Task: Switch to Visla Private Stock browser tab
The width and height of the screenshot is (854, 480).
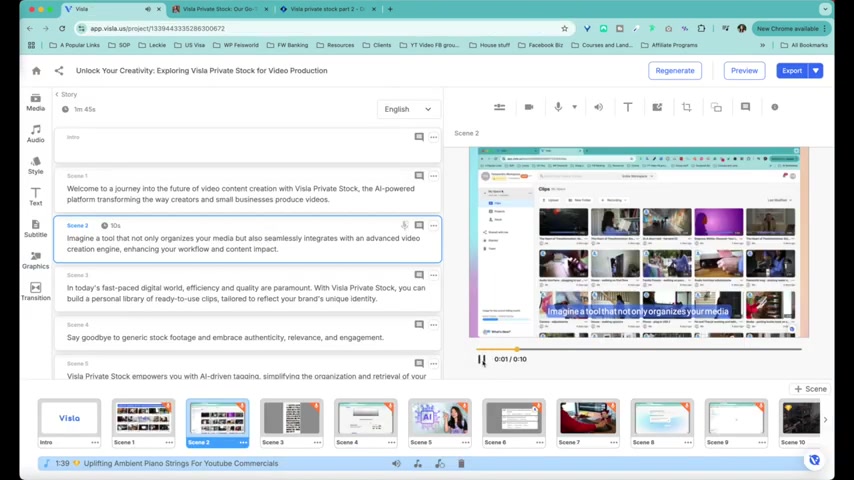Action: [220, 9]
